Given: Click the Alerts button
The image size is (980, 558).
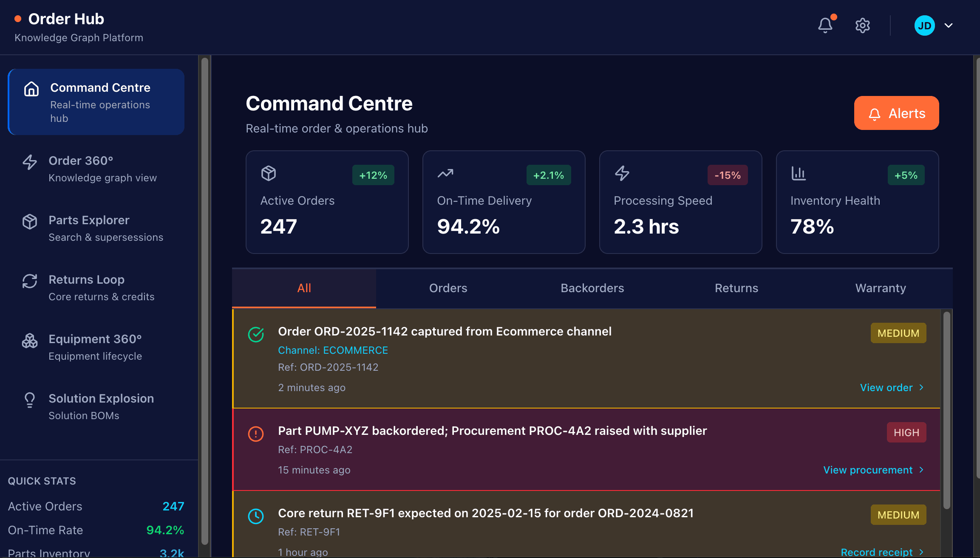Looking at the screenshot, I should point(896,113).
